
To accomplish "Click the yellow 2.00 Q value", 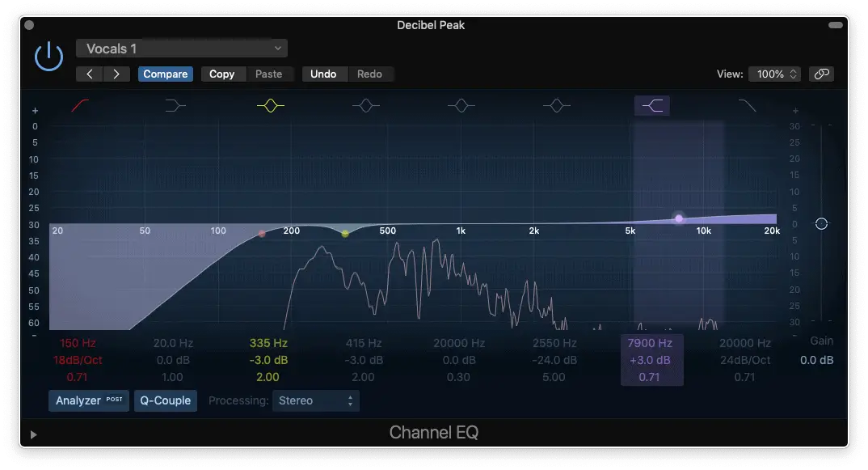I will (268, 378).
